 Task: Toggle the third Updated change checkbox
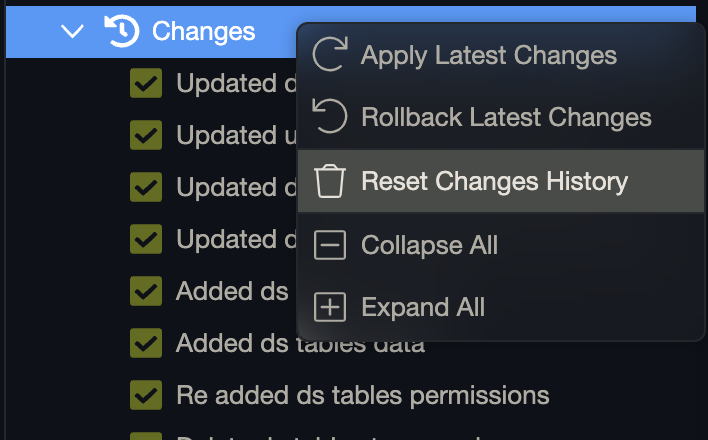point(146,187)
